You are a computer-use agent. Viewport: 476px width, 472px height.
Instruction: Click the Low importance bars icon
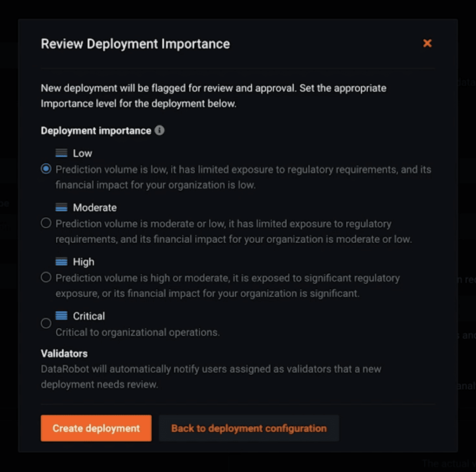[61, 153]
